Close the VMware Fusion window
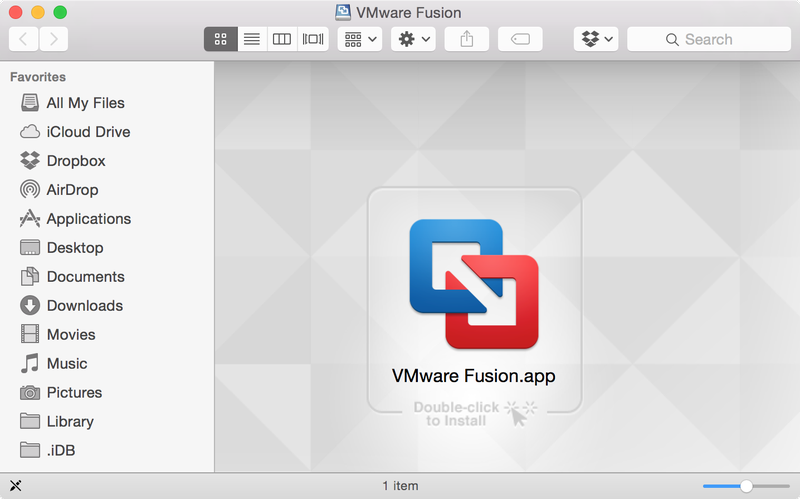The height and width of the screenshot is (499, 800). pyautogui.click(x=16, y=12)
